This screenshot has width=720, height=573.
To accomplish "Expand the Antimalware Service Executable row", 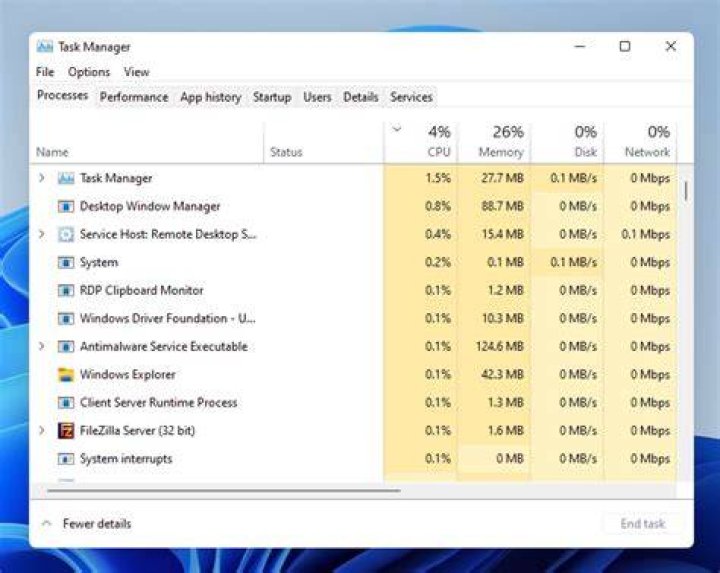I will [x=42, y=346].
